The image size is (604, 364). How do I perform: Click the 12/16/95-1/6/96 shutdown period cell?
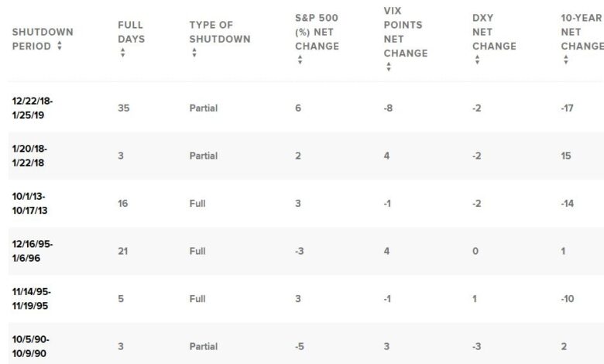[x=33, y=251]
